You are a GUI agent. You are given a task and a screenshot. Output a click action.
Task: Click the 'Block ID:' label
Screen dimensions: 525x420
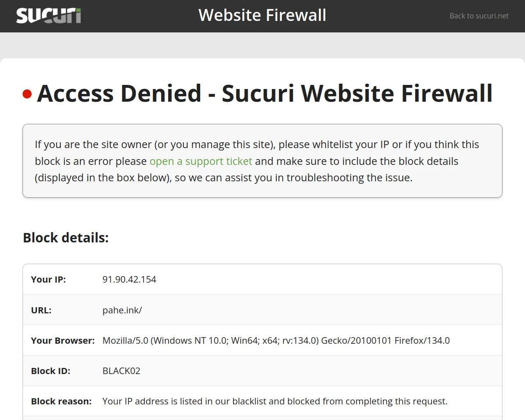pos(50,371)
